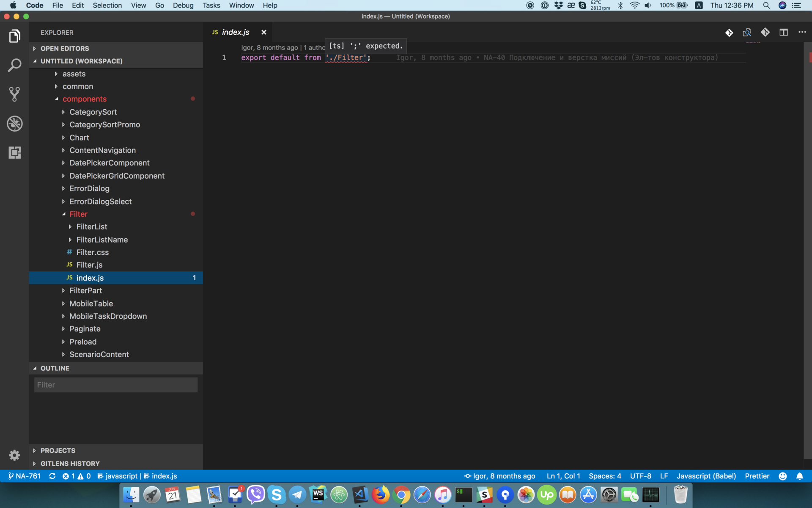Open the Selection menu
The height and width of the screenshot is (508, 812).
pyautogui.click(x=107, y=6)
